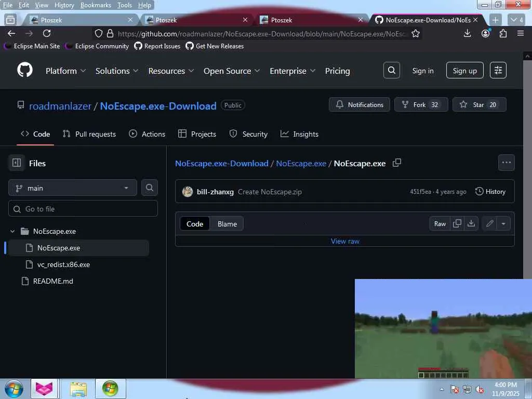Open the Firefox downloads panel
The image size is (532, 399).
click(x=467, y=33)
